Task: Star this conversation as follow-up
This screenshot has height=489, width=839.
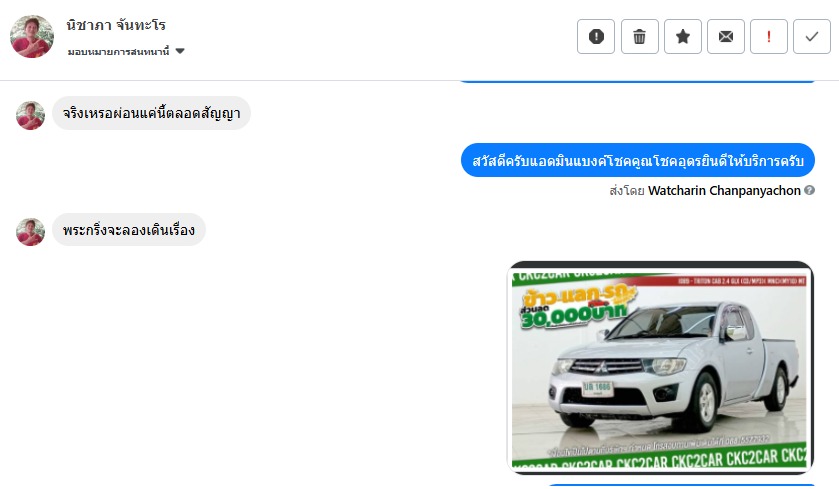Action: tap(683, 36)
